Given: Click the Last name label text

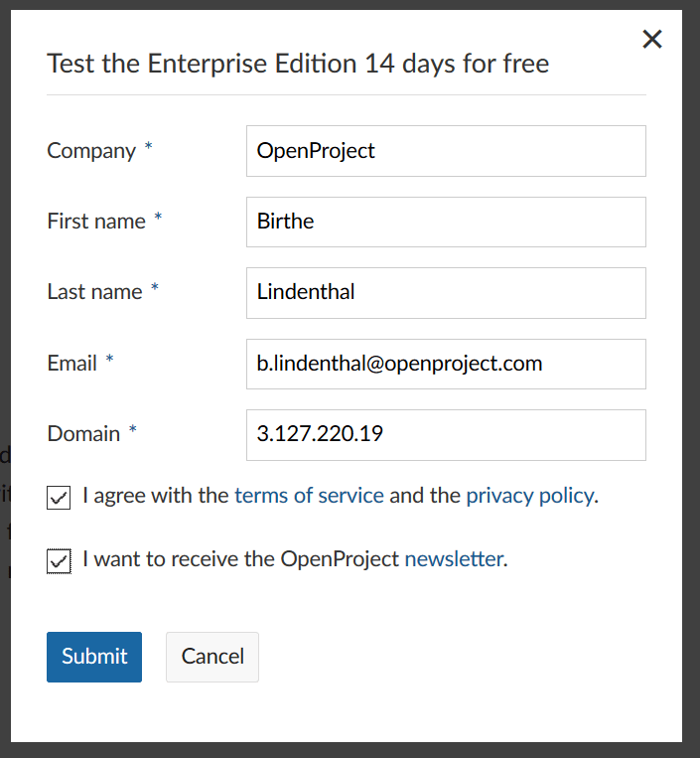Looking at the screenshot, I should 94,292.
